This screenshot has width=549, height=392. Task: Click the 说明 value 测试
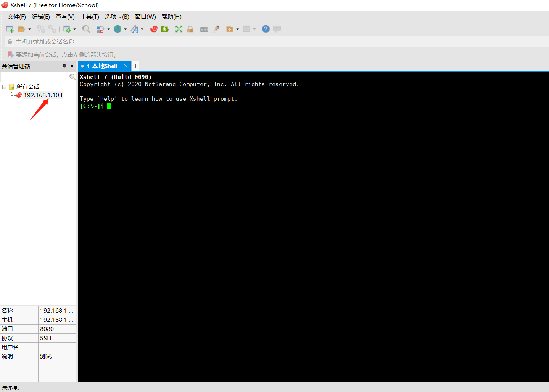click(x=46, y=357)
